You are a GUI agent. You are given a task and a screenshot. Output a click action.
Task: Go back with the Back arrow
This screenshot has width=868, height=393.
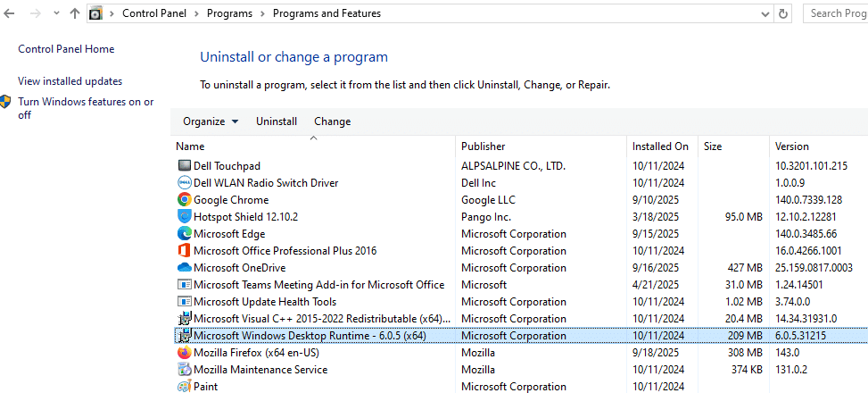pyautogui.click(x=9, y=13)
